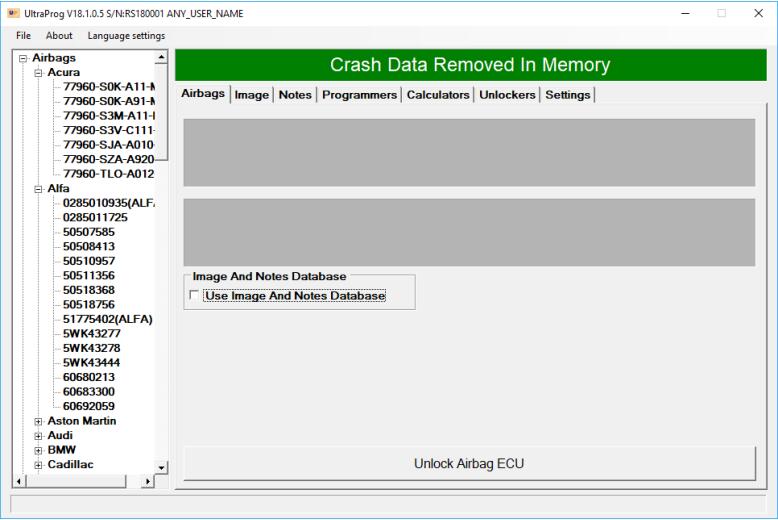Switch to the Calculators tab
Screen dimensions: 778x520
tap(438, 95)
